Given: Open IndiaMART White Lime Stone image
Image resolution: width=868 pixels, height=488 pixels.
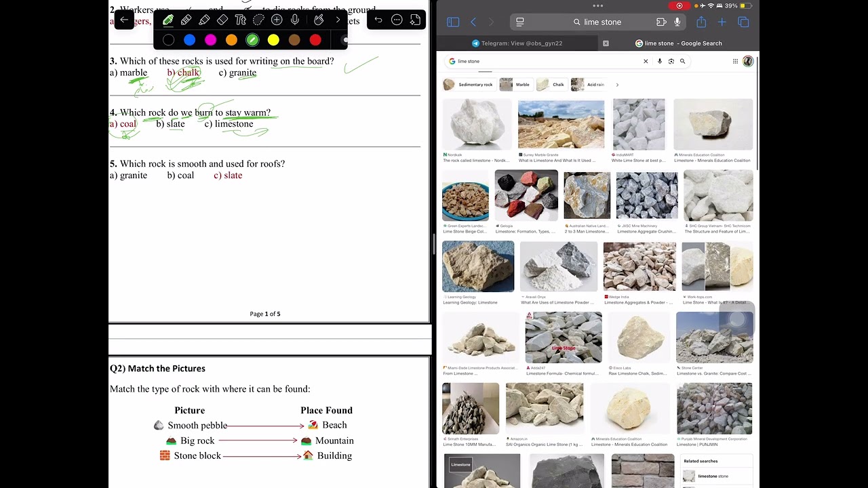Looking at the screenshot, I should [x=639, y=125].
